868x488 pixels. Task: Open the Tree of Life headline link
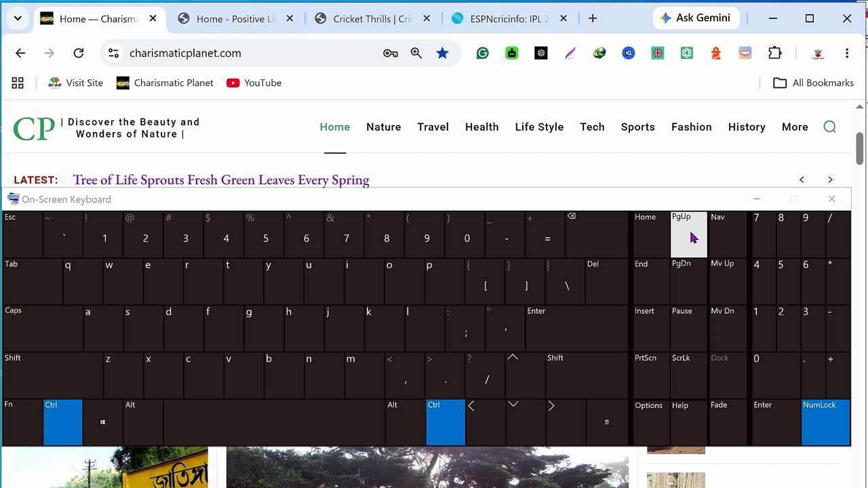(x=221, y=180)
